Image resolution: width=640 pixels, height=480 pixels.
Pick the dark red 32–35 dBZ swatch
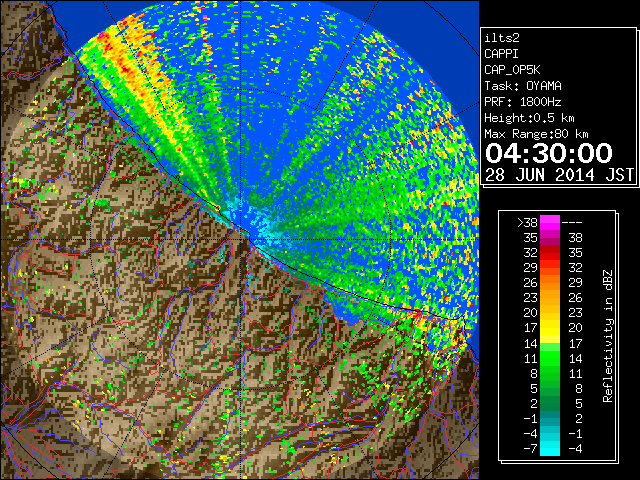(x=550, y=253)
